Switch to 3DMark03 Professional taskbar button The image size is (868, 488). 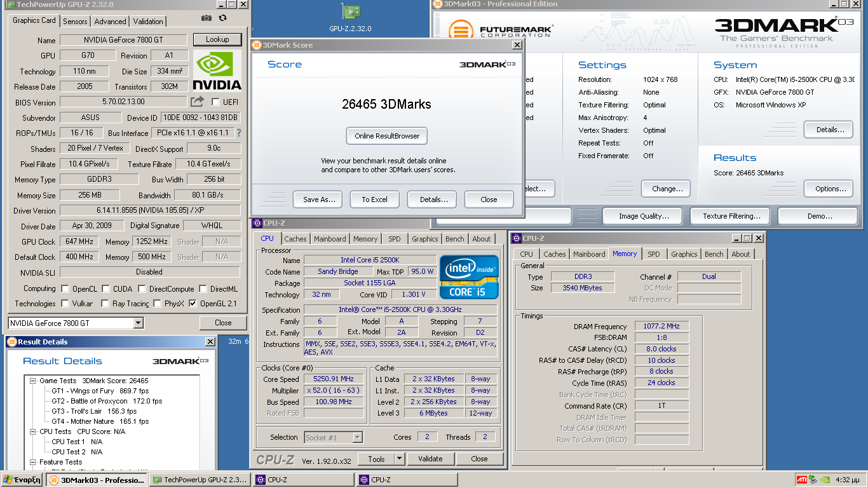[x=97, y=480]
